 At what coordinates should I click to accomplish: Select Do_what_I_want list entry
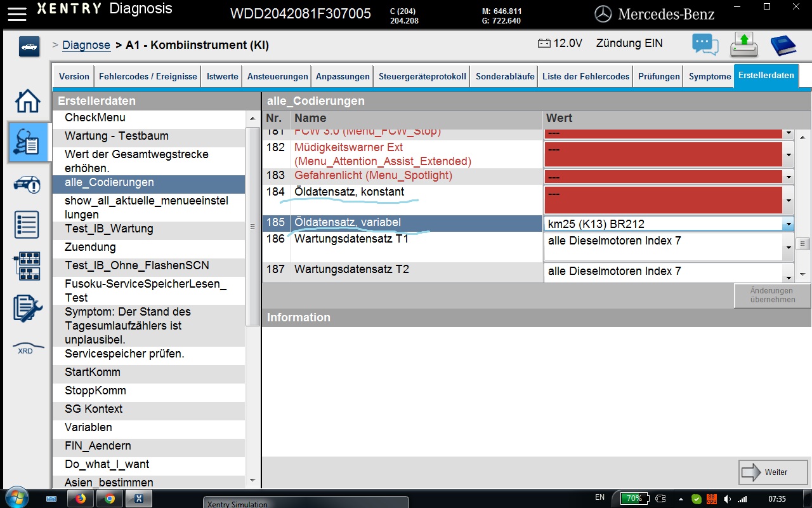[148, 464]
